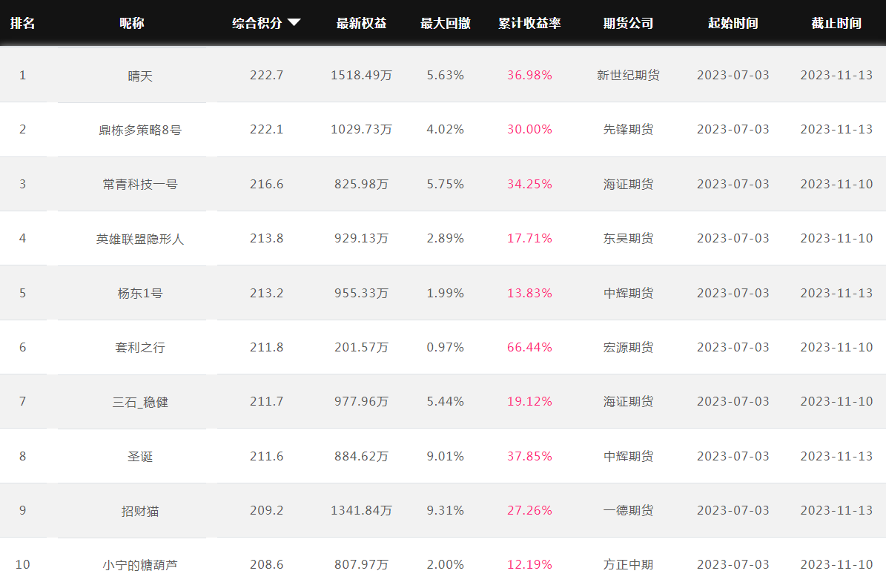Viewport: 886px width, 588px height.
Task: Select the score 211.6
Action: tap(267, 457)
